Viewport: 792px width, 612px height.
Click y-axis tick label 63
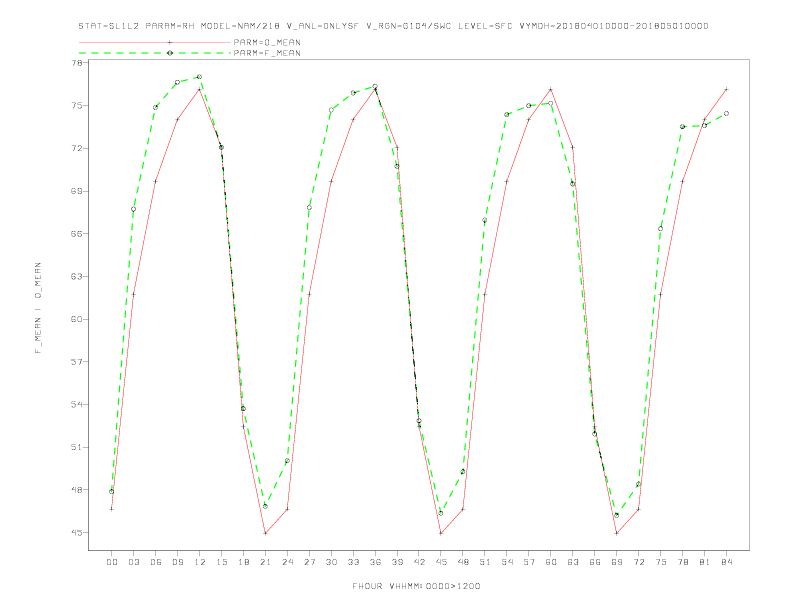coord(76,276)
